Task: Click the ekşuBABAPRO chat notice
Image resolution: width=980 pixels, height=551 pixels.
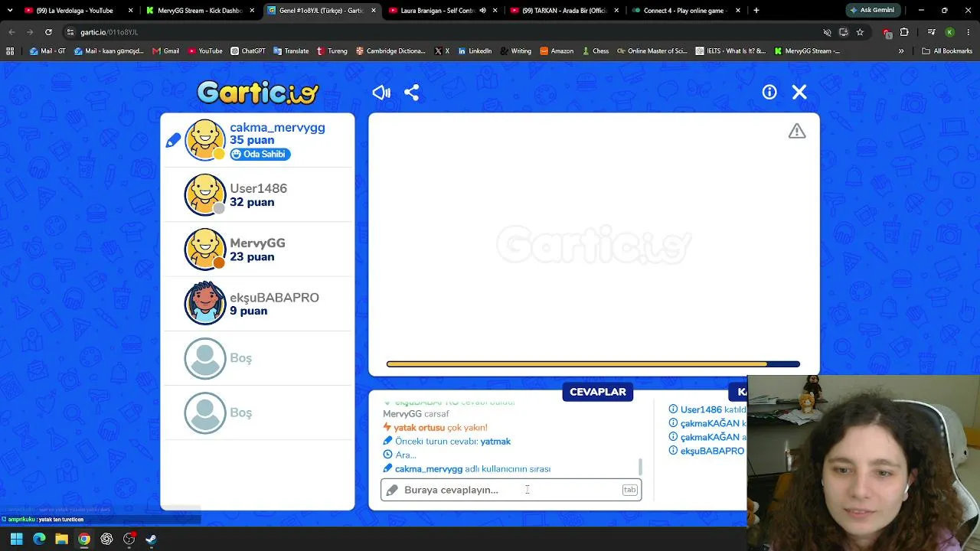Action: coord(707,451)
